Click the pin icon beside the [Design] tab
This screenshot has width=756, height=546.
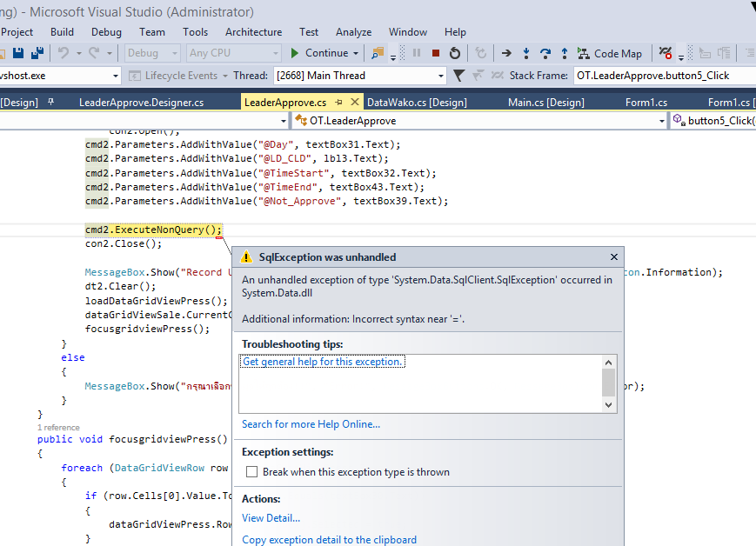coord(50,102)
